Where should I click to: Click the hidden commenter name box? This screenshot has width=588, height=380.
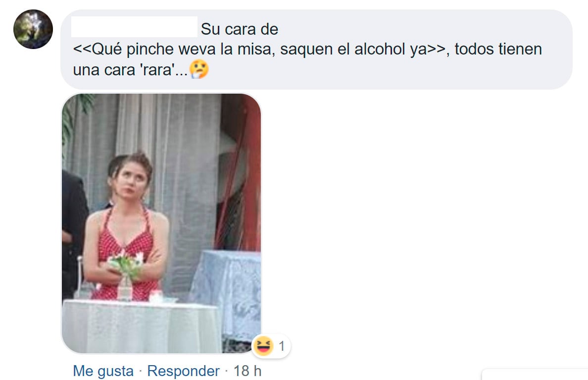[x=134, y=27]
